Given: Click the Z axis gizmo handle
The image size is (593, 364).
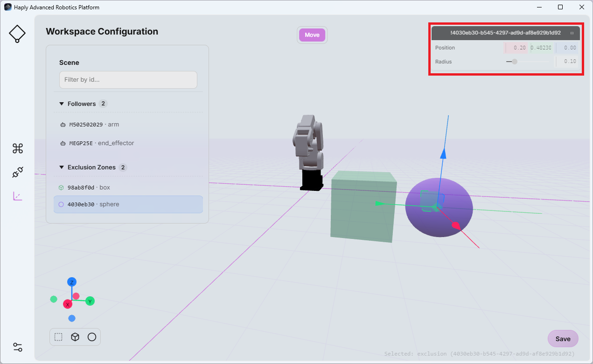Looking at the screenshot, I should point(72,282).
